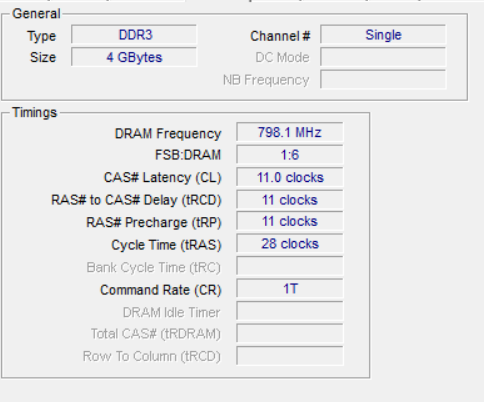Click the Channel # field showing Single
Viewport: 484px width, 402px height.
pyautogui.click(x=383, y=34)
